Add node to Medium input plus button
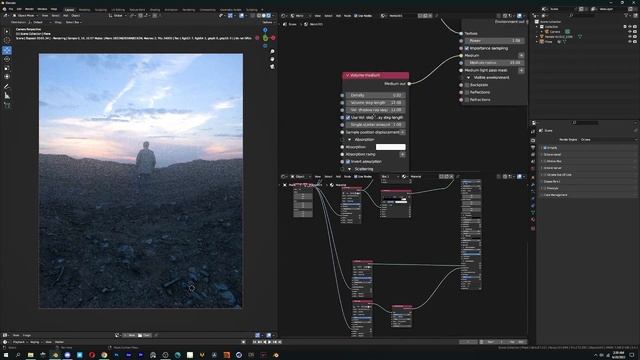 point(521,56)
